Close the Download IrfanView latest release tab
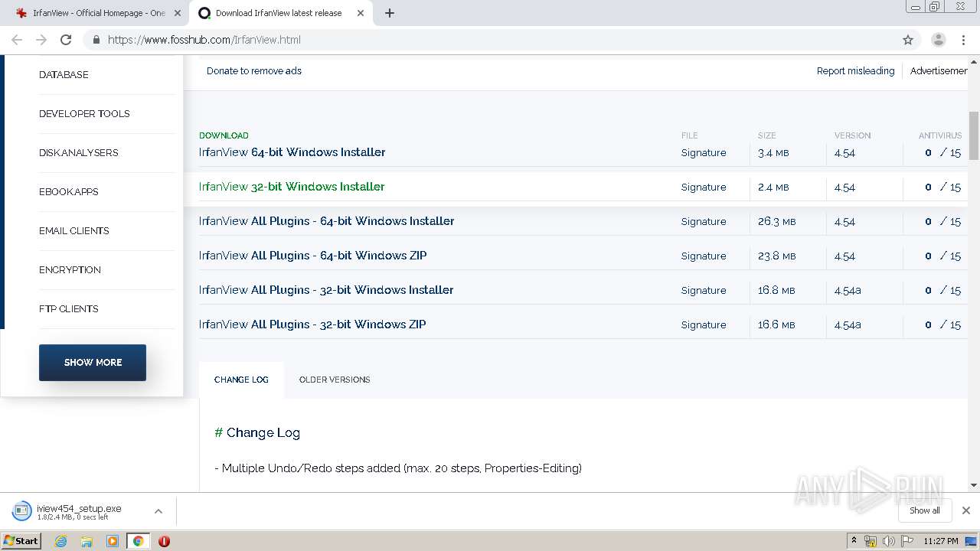 coord(361,13)
